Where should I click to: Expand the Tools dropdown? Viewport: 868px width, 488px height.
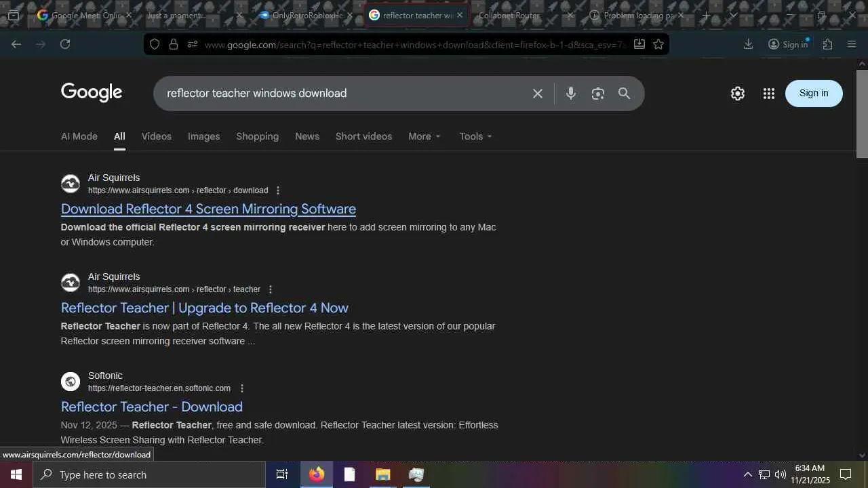pos(476,136)
